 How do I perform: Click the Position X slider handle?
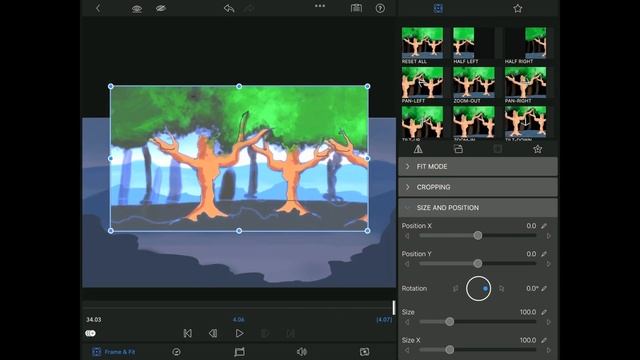click(x=478, y=236)
